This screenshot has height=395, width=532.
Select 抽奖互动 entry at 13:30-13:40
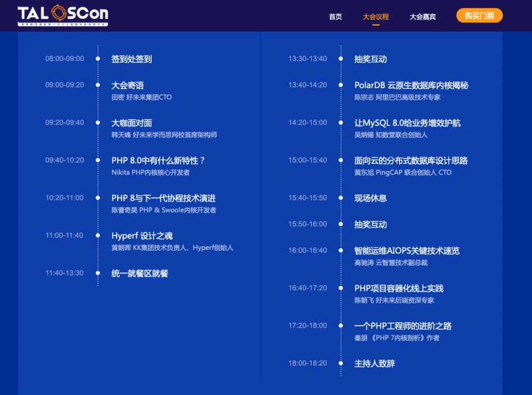[370, 59]
